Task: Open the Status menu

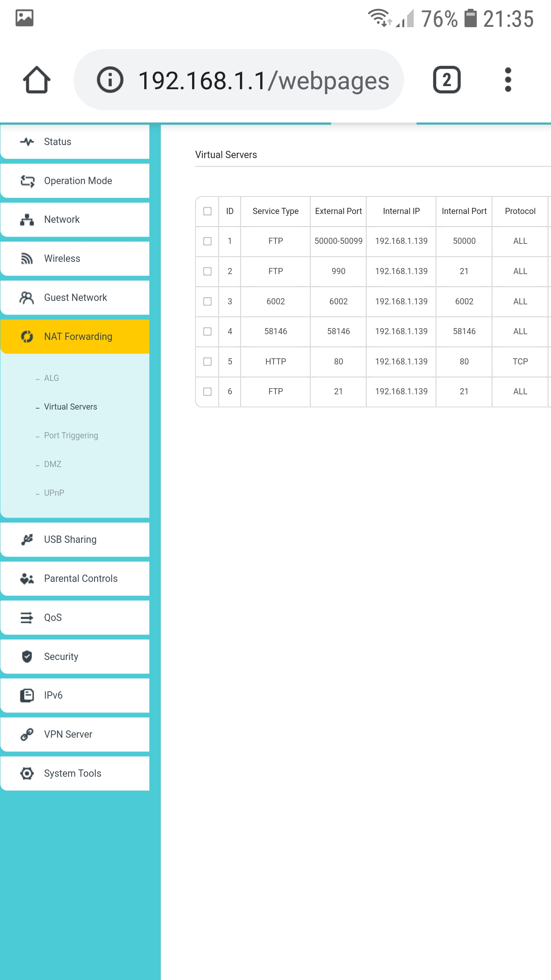Action: [75, 142]
